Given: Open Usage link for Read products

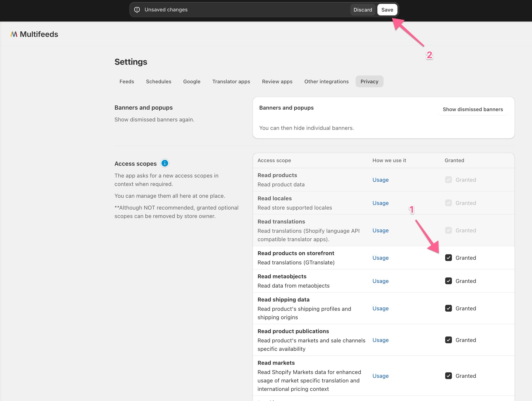Looking at the screenshot, I should (380, 180).
